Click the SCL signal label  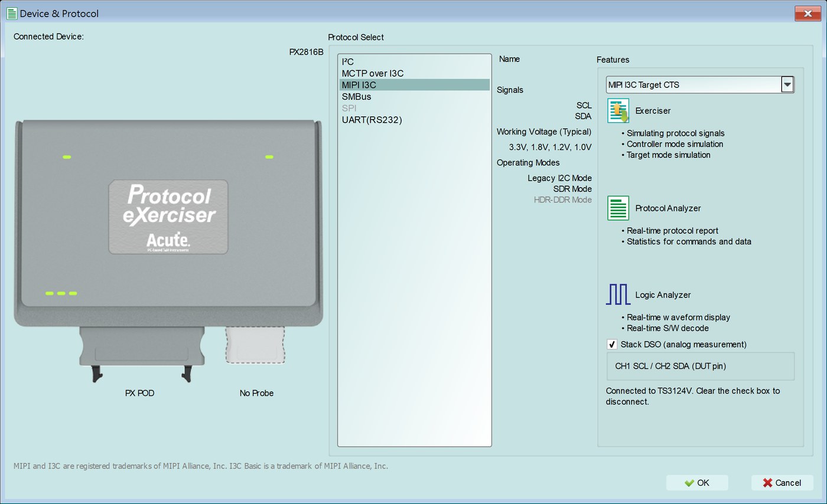pos(584,106)
